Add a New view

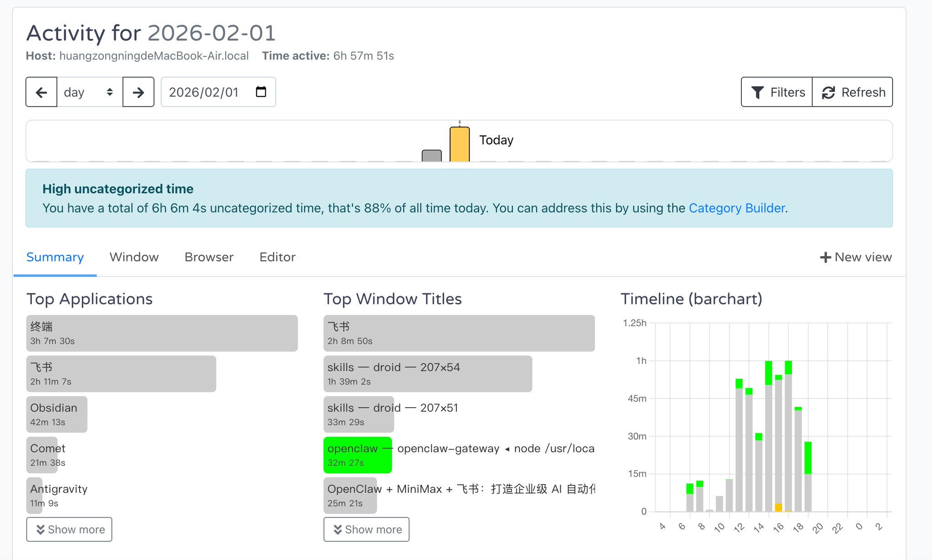(x=856, y=257)
